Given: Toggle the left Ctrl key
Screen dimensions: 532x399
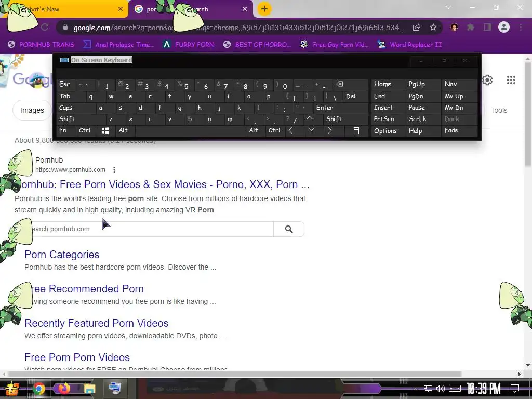Looking at the screenshot, I should [x=86, y=130].
